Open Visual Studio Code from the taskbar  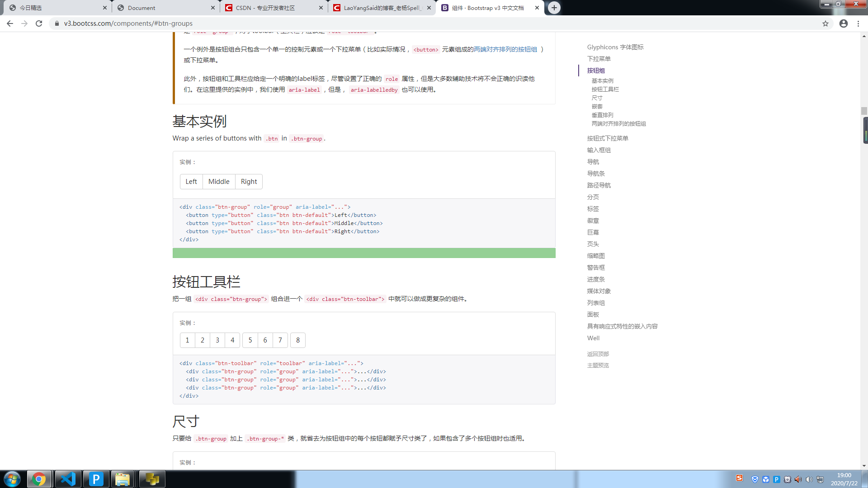click(x=68, y=479)
